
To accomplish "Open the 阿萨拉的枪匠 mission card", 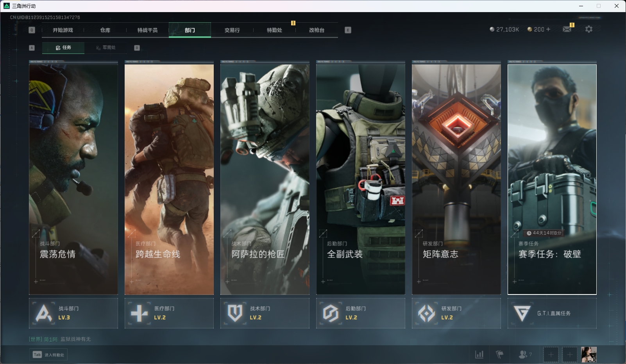I will click(x=265, y=179).
